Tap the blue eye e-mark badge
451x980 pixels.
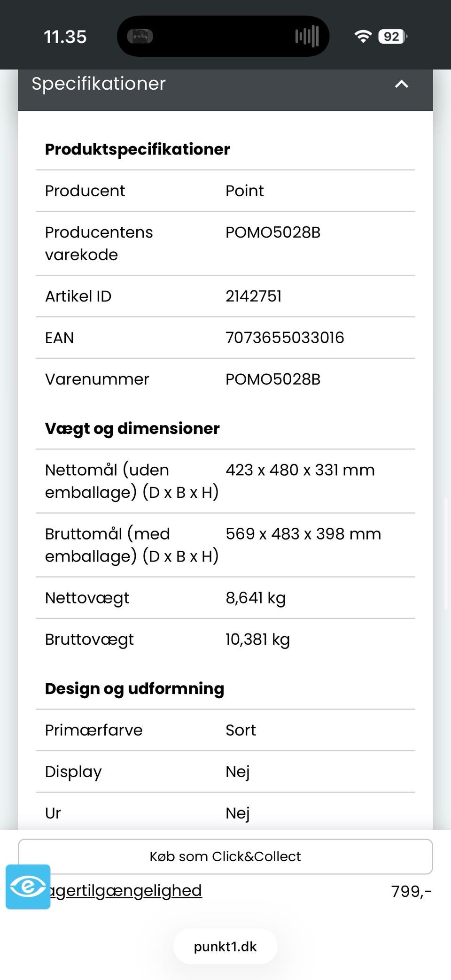point(28,887)
